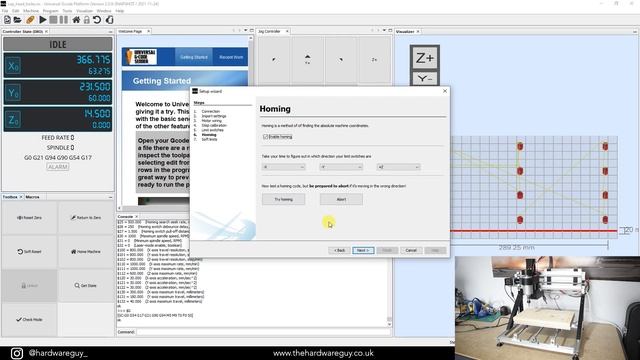The image size is (640, 360).
Task: Click the Z+ jog controller button
Action: 374,60
